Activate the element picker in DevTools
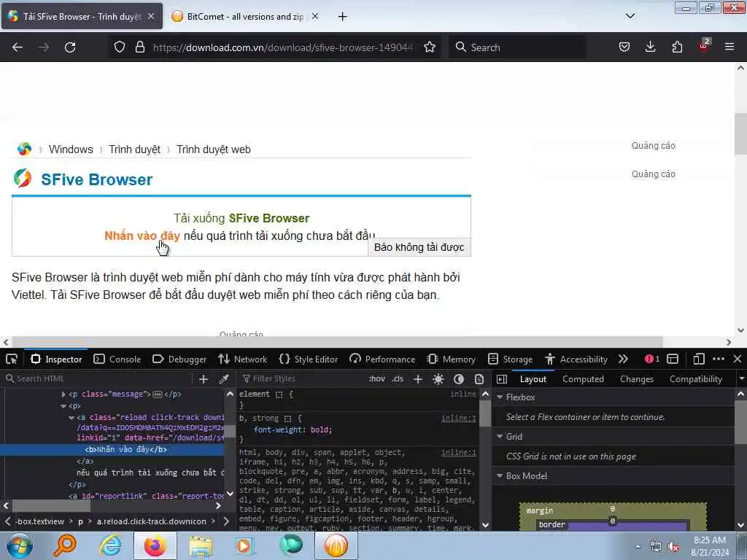Image resolution: width=747 pixels, height=560 pixels. (12, 359)
